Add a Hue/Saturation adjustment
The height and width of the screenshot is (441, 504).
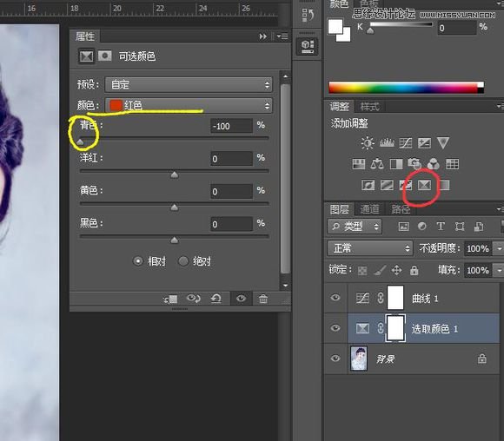point(359,164)
